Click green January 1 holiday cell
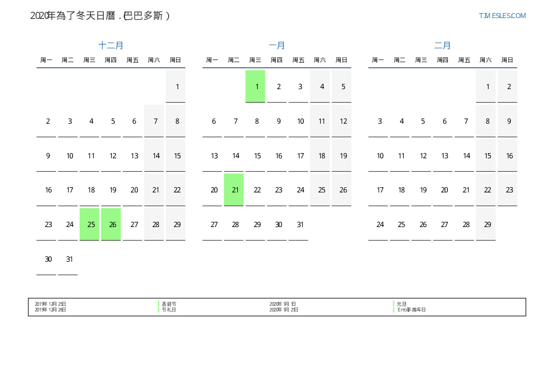The width and height of the screenshot is (554, 392). pos(255,86)
